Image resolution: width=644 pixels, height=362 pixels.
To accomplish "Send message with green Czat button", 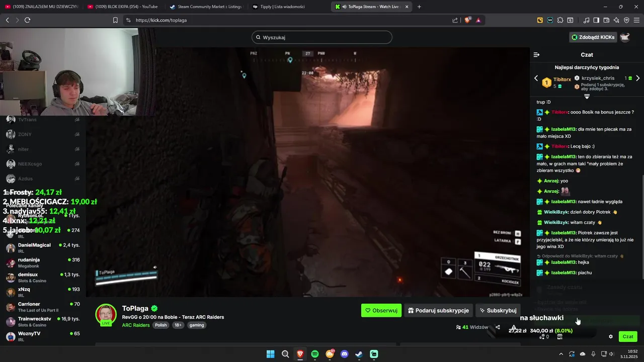I will pos(628,337).
